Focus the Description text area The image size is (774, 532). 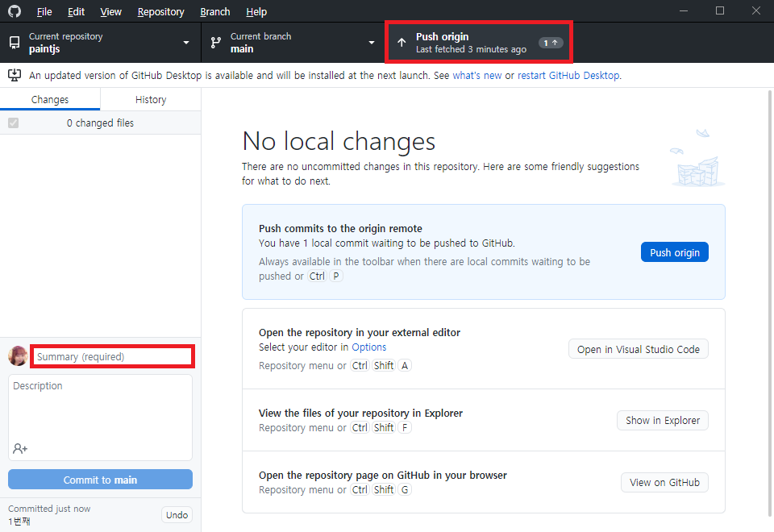pyautogui.click(x=100, y=417)
